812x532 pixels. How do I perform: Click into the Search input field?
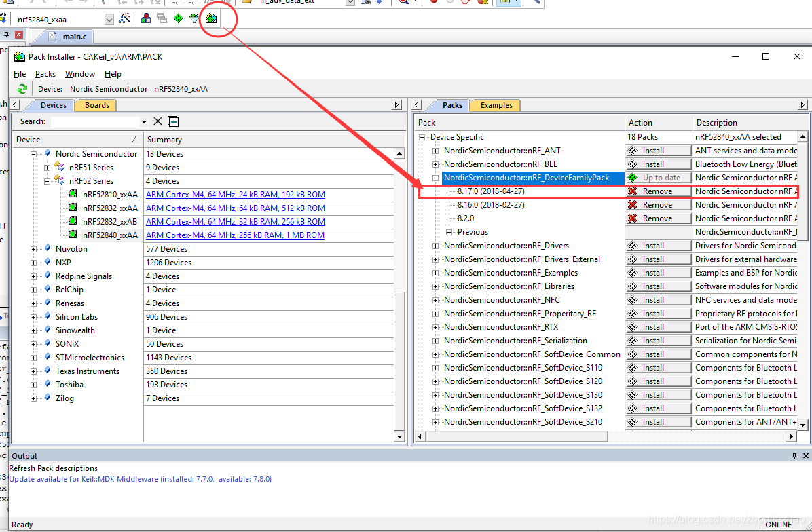click(95, 122)
